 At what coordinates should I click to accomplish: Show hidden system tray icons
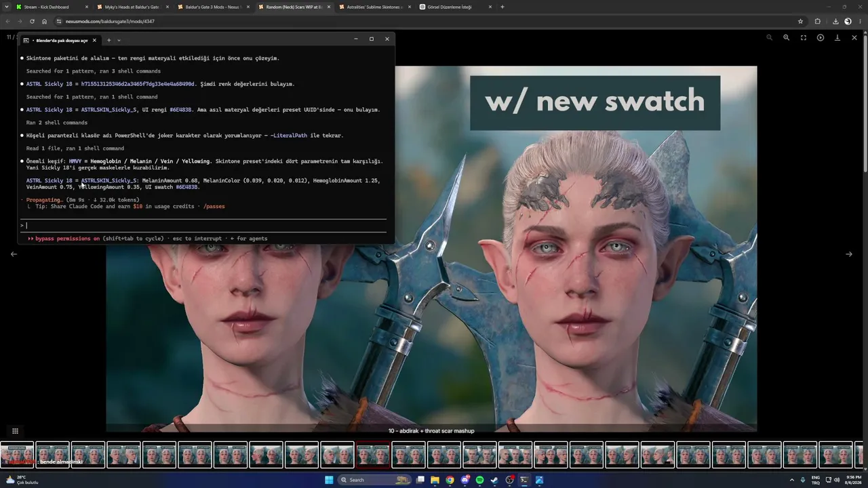click(x=792, y=480)
